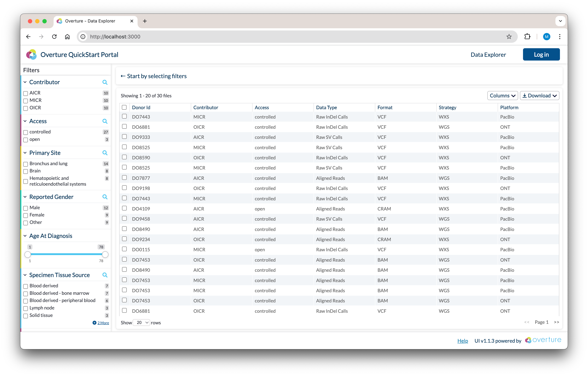The image size is (588, 376).
Task: Reload the page
Action: coord(54,37)
